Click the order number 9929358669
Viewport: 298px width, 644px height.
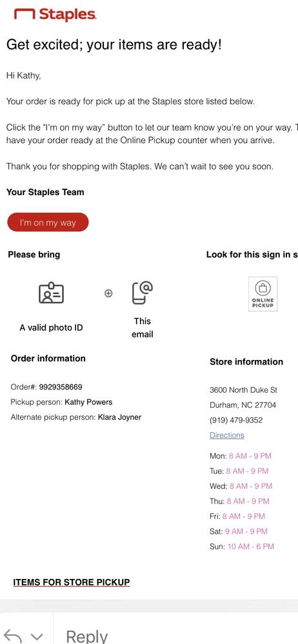pos(61,387)
